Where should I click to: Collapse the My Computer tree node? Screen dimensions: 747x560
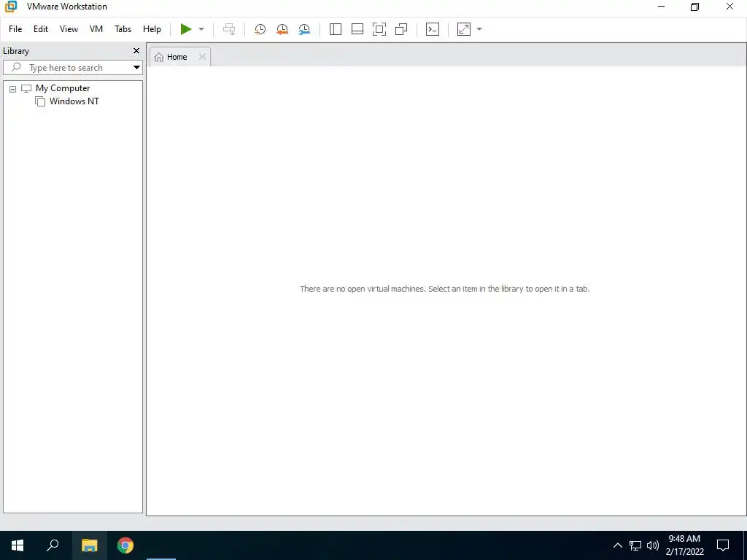point(13,88)
